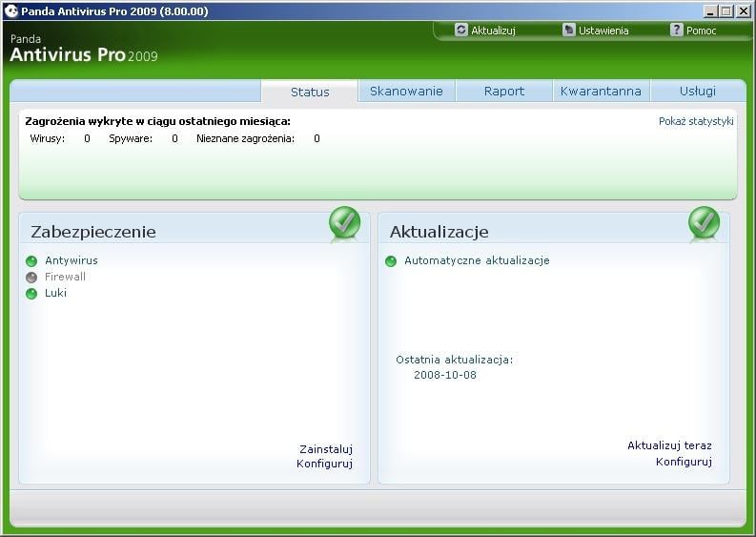Click Aktualizuj teraz link
This screenshot has height=537, width=756.
669,445
